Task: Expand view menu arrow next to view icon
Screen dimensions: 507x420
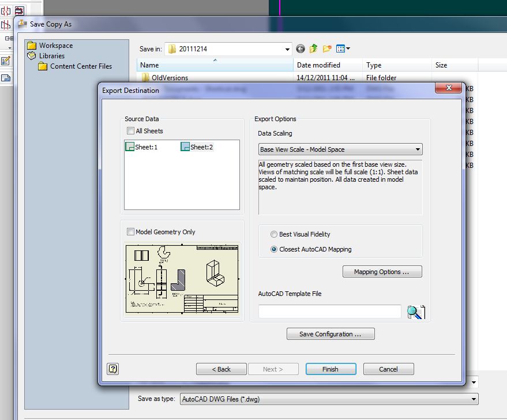Action: point(348,48)
